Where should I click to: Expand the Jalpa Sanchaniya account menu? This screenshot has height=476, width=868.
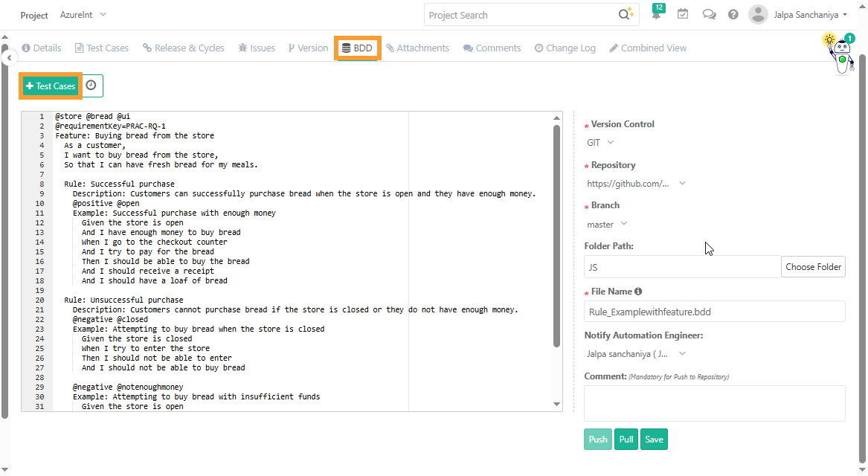810,14
